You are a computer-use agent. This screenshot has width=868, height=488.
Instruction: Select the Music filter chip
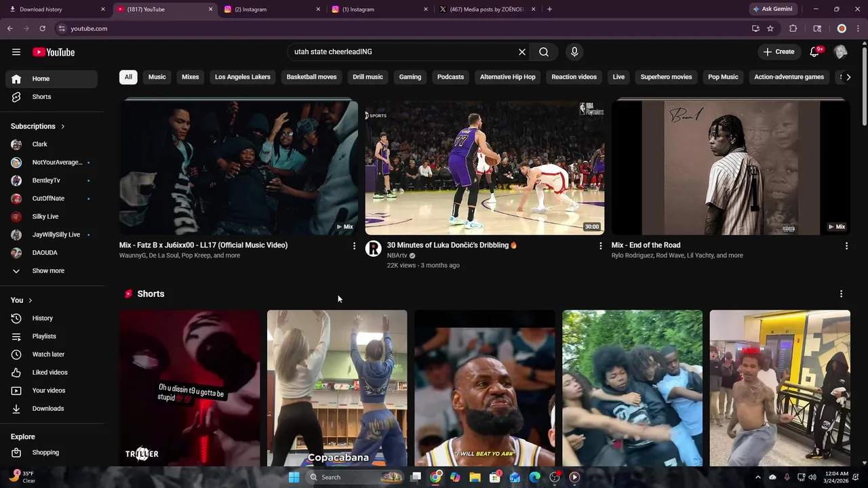[157, 77]
